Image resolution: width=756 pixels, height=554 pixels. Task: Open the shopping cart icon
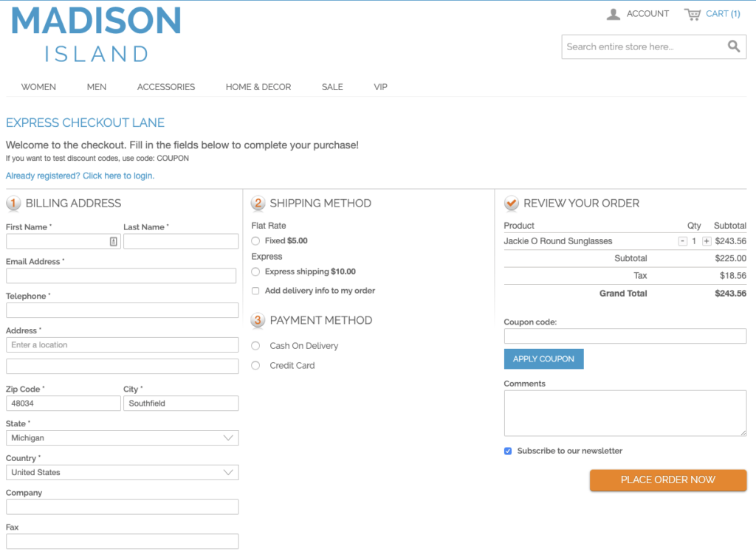pos(693,13)
